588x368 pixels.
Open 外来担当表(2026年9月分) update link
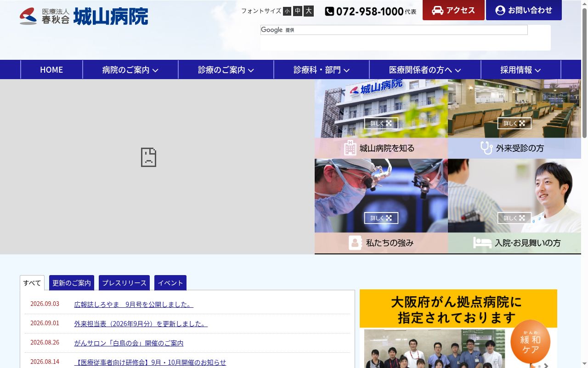pyautogui.click(x=141, y=324)
